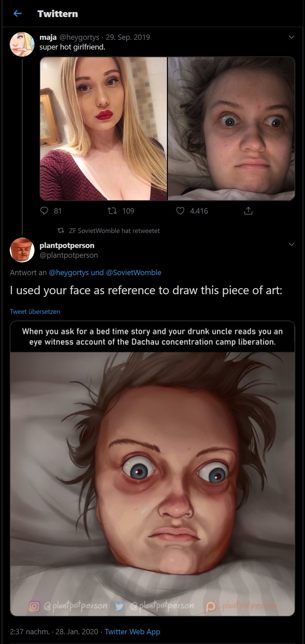Reply to maja's tweet via comment icon
Image resolution: width=305 pixels, height=644 pixels.
coord(44,211)
